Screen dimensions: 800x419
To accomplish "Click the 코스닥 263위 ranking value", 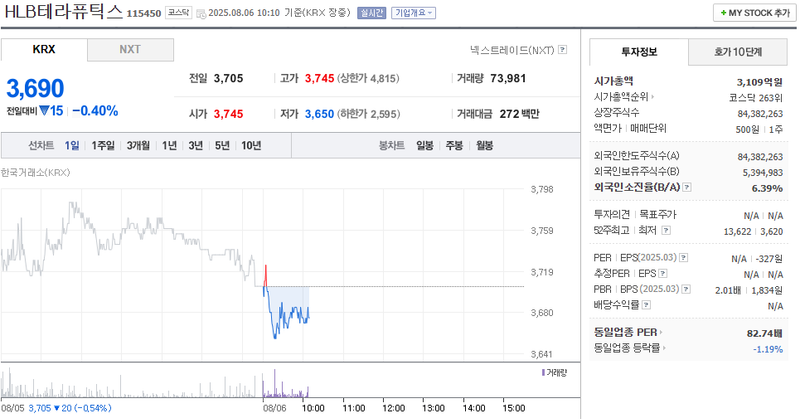I will (756, 97).
